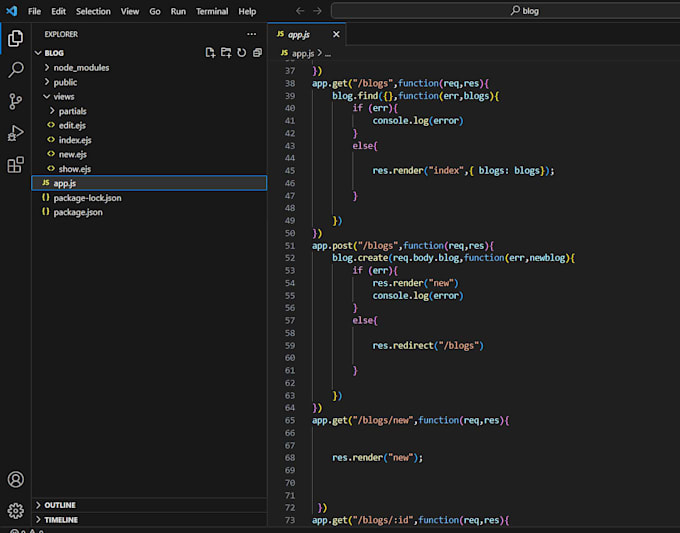Open the Run menu
Image resolution: width=680 pixels, height=533 pixels.
click(178, 11)
